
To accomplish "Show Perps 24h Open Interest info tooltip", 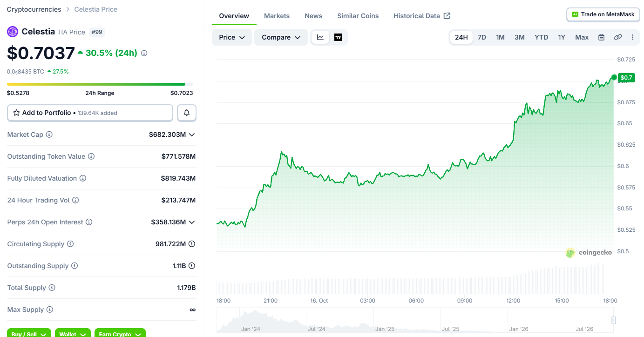I will tap(89, 222).
